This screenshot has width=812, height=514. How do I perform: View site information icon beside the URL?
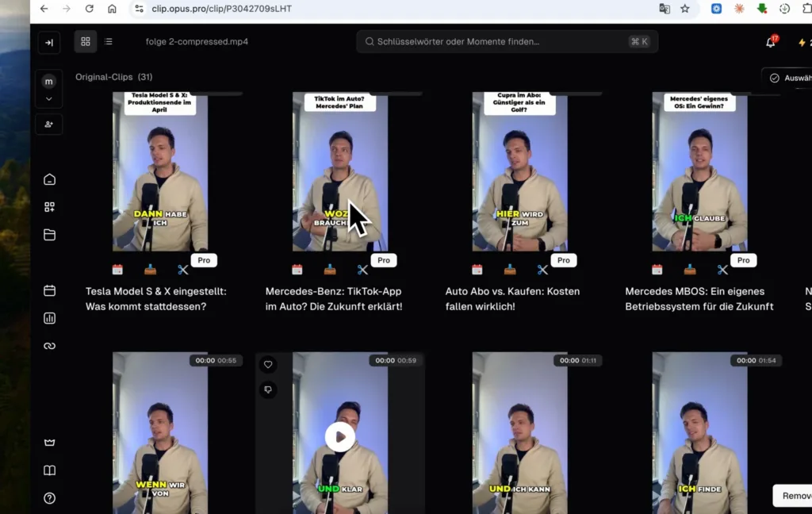139,9
